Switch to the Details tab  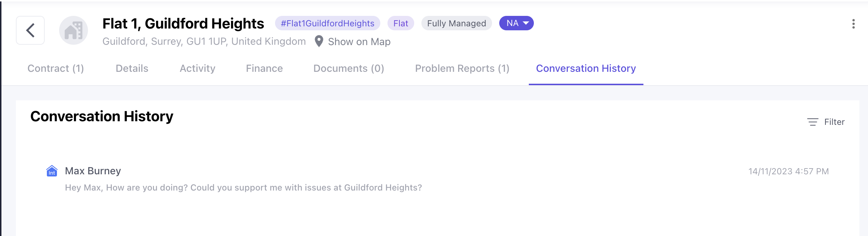click(132, 68)
